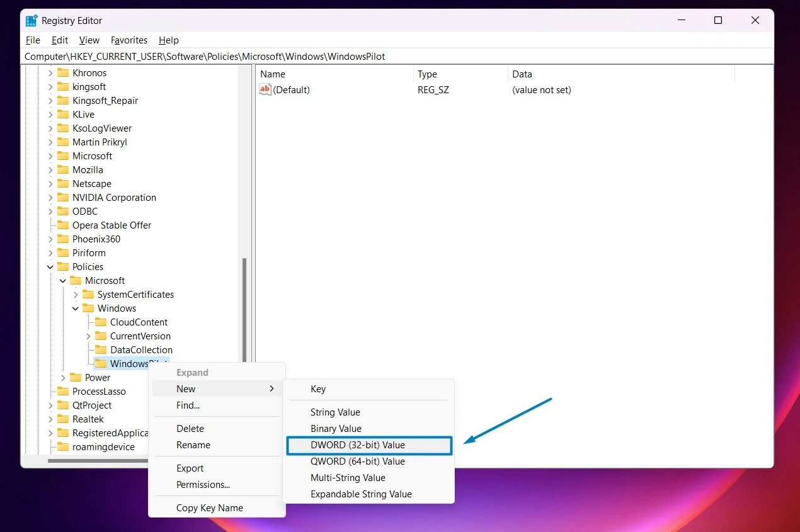Image resolution: width=800 pixels, height=532 pixels.
Task: Click the Policies folder icon
Action: (63, 266)
